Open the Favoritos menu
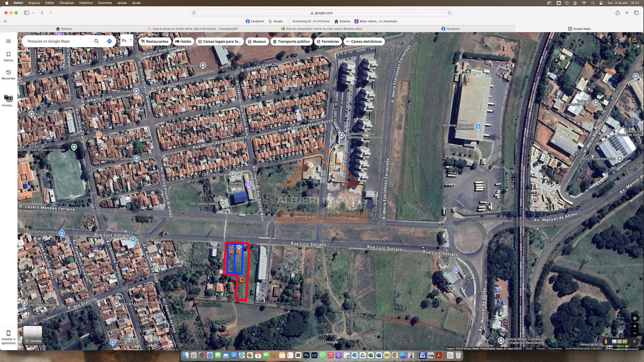Viewport: 644px width, 362px height. [105, 3]
